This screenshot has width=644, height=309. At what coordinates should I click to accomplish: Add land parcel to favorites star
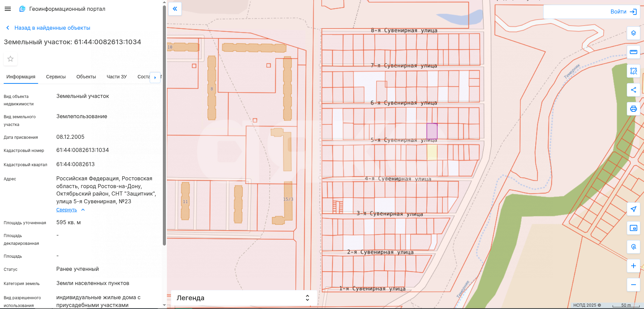10,59
